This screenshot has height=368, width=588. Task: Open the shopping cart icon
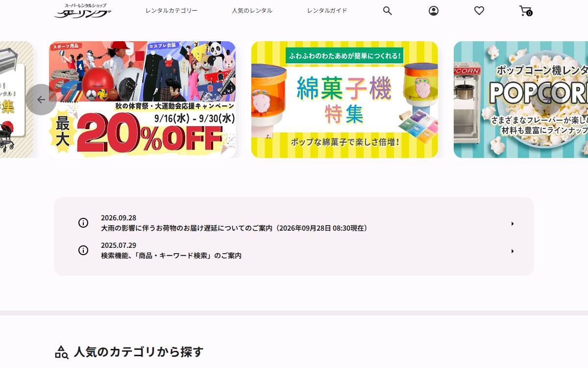click(x=525, y=11)
